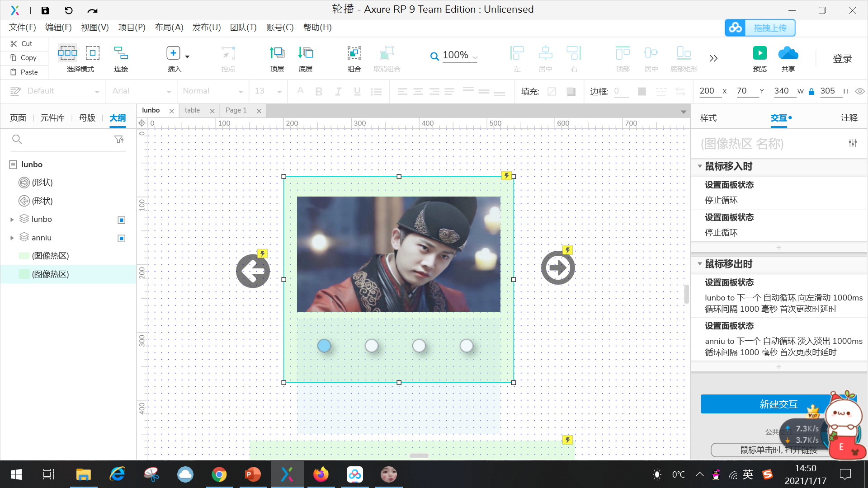Click the Preview play icon
Image resolution: width=868 pixels, height=488 pixels.
(x=759, y=53)
